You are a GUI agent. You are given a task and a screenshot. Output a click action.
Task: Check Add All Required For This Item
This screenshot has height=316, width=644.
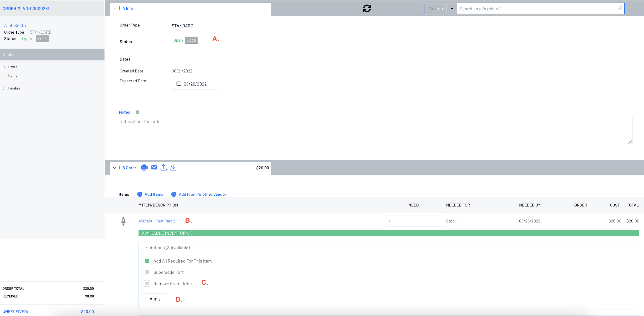(x=147, y=261)
